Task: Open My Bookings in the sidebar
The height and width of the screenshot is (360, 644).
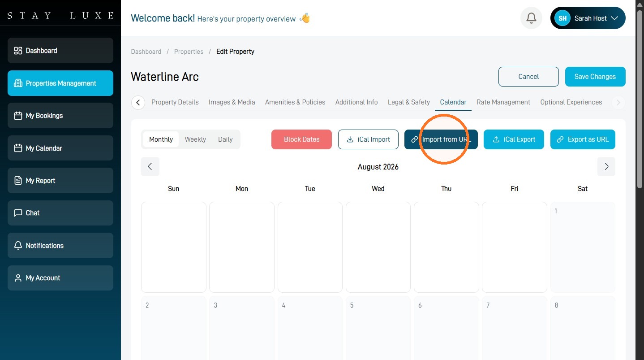Action: 60,116
